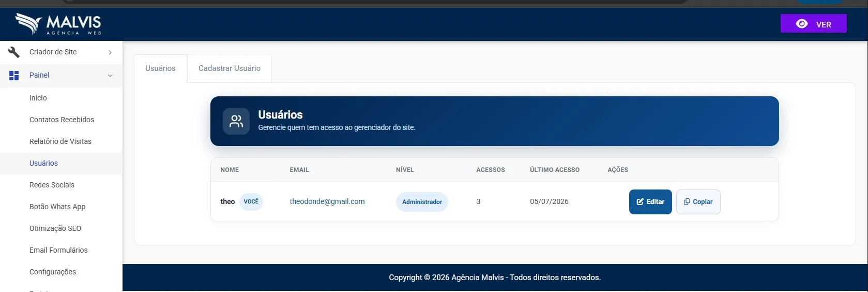Click the copy icon in Copiar button
The image size is (868, 292).
687,202
